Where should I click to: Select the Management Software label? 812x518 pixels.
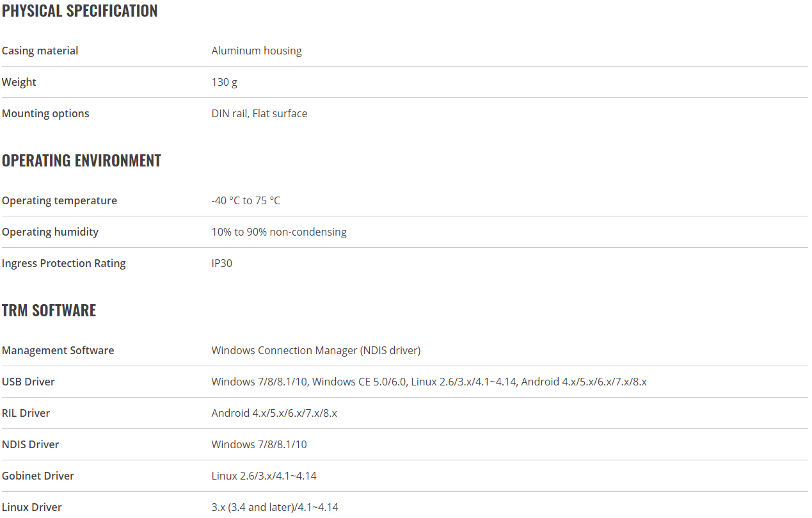click(58, 350)
